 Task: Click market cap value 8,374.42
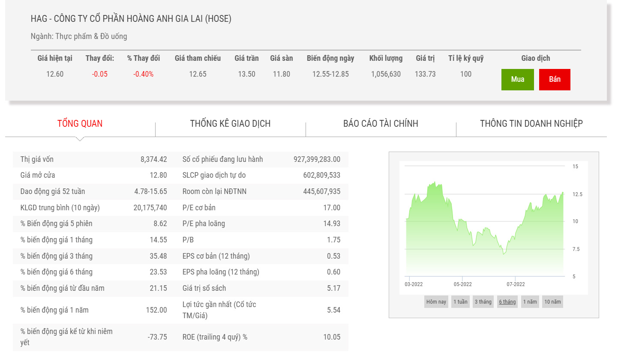click(x=154, y=159)
